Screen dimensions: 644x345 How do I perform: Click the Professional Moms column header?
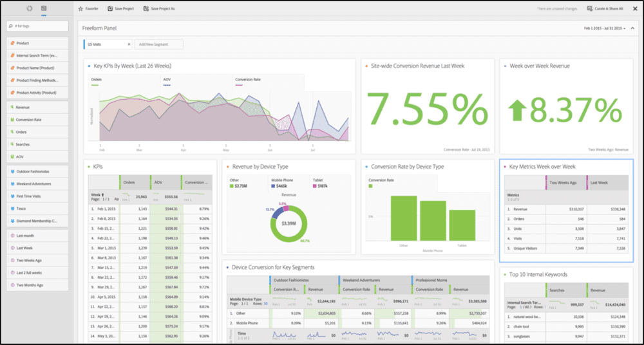pyautogui.click(x=450, y=280)
